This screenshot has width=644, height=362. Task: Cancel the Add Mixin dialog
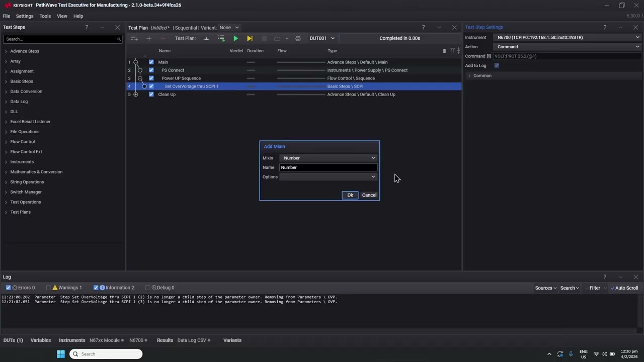coord(369,195)
